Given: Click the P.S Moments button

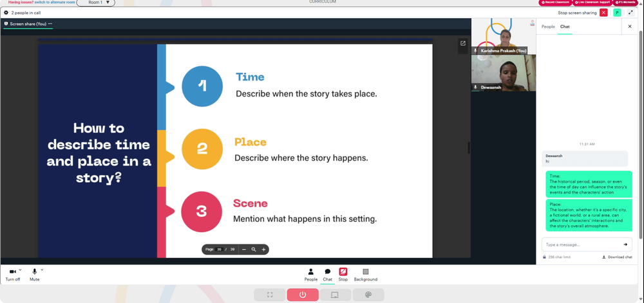Looking at the screenshot, I should (625, 3).
